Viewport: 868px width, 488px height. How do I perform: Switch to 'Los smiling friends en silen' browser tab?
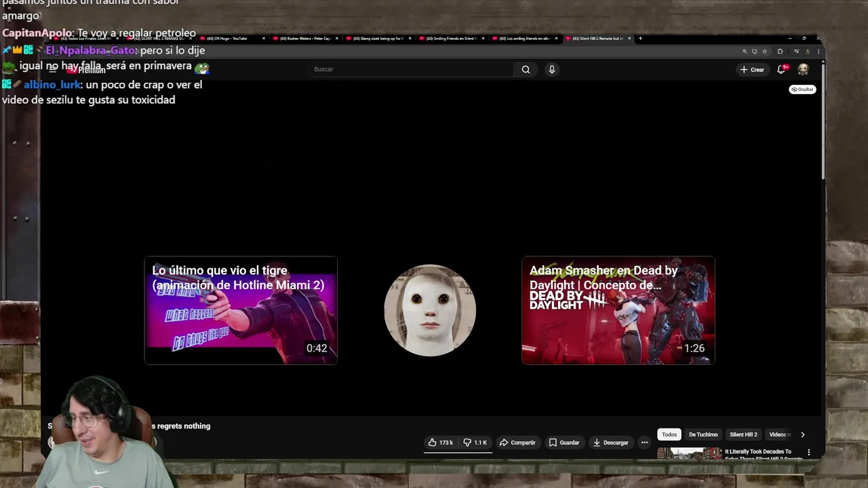pyautogui.click(x=524, y=39)
